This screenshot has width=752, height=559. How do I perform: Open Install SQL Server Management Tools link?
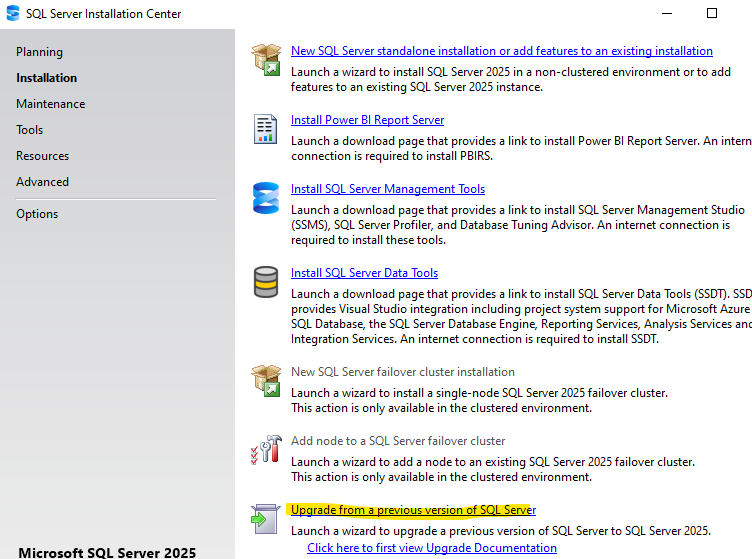coord(388,189)
